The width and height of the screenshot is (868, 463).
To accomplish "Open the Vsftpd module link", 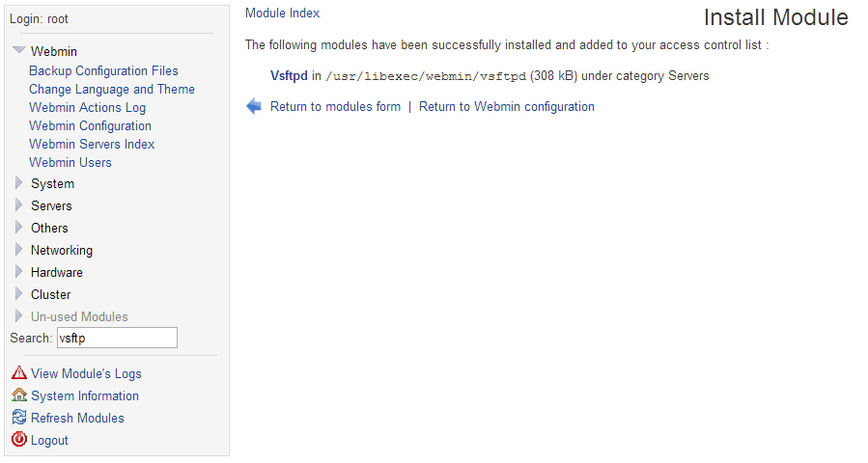I will pos(289,75).
